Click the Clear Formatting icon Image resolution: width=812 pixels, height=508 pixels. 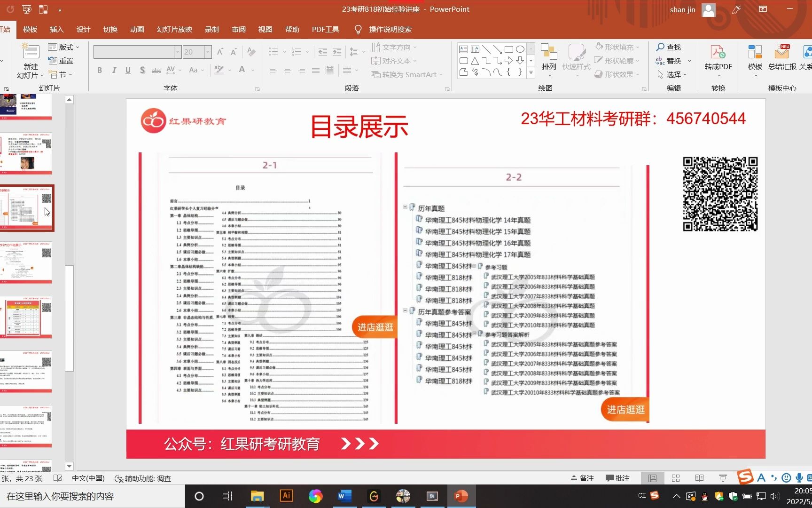tap(251, 52)
